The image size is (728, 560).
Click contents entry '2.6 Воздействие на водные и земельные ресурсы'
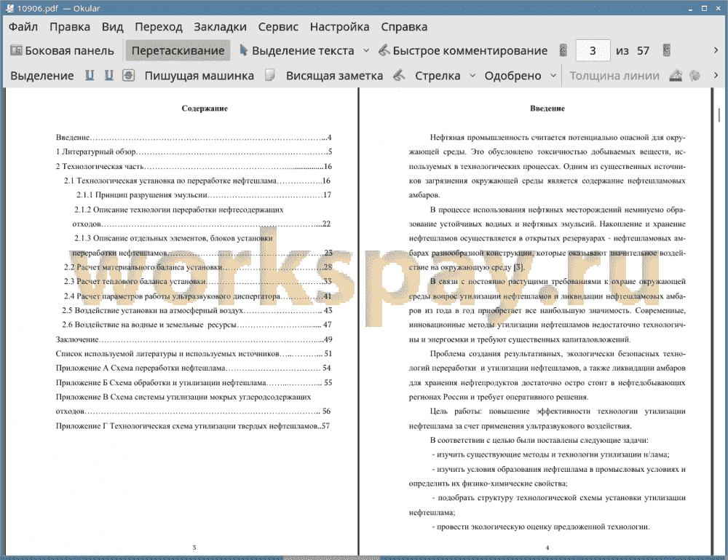pyautogui.click(x=197, y=325)
